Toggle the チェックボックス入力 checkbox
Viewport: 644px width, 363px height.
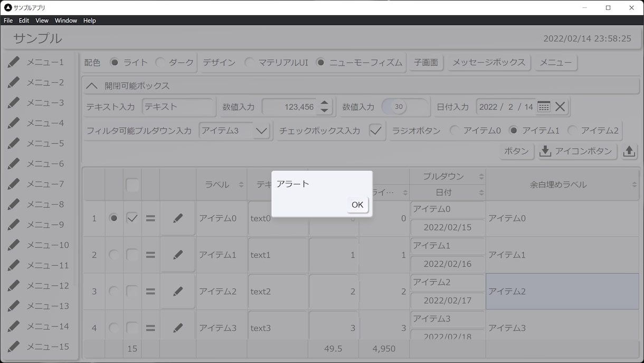pyautogui.click(x=375, y=131)
